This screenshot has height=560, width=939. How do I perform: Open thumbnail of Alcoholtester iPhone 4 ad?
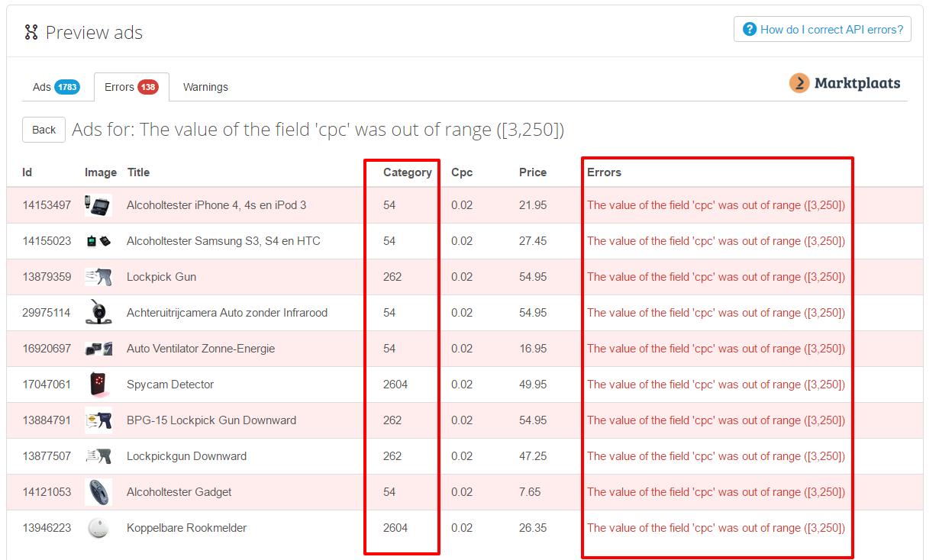coord(98,205)
